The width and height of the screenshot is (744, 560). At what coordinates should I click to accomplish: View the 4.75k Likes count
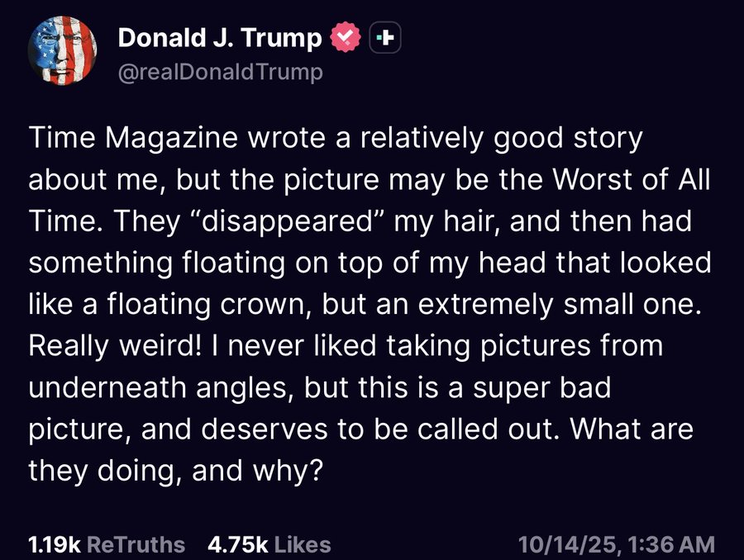269,544
